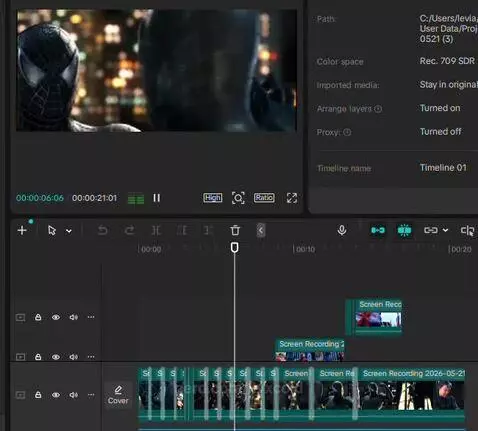Select the Screen Recording 2026-05-21 main clip

pos(411,394)
